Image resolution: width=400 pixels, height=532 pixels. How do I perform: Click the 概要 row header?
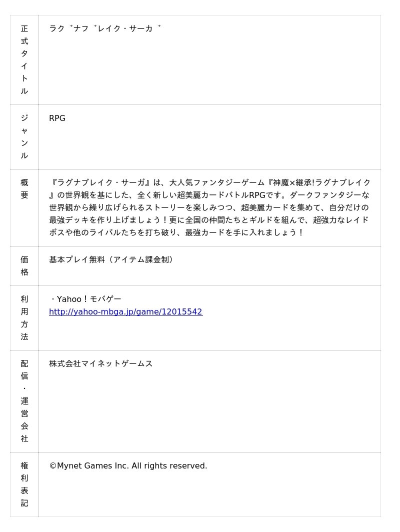coord(24,207)
